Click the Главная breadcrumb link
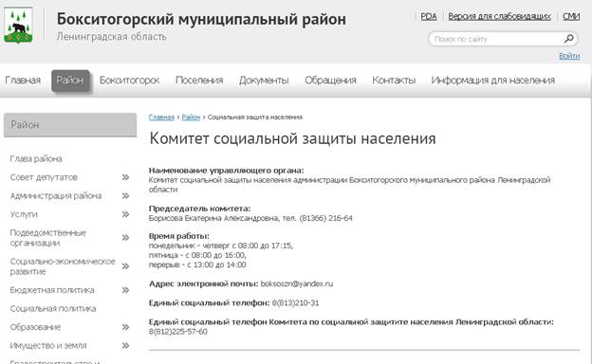Screen dimensions: 592x364 (x=161, y=118)
